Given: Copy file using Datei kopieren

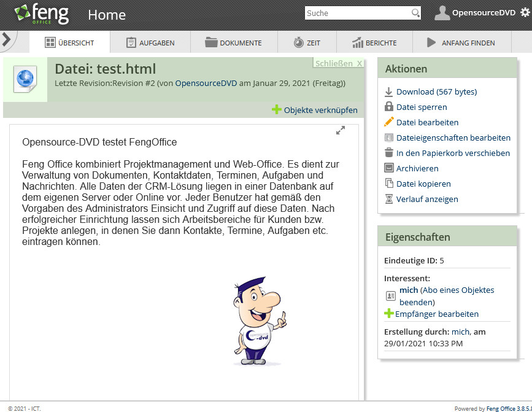Looking at the screenshot, I should click(423, 184).
